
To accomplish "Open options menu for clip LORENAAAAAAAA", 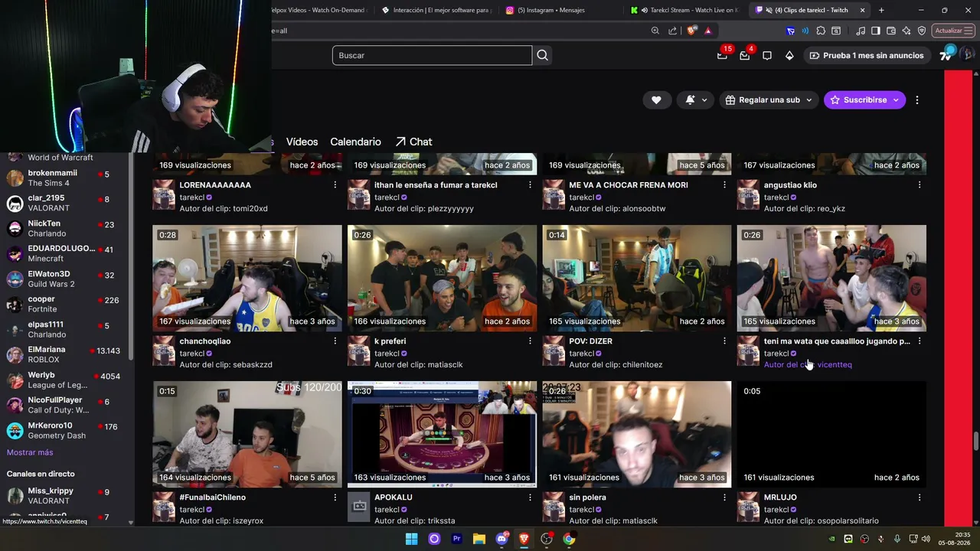I will tap(335, 185).
